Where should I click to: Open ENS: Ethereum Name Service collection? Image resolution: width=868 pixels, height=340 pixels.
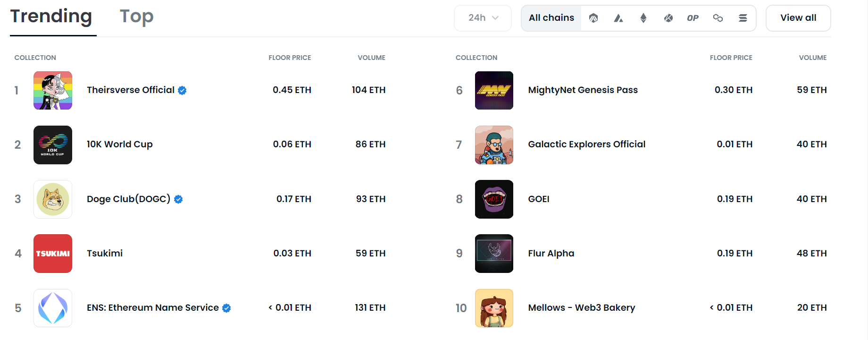(153, 307)
